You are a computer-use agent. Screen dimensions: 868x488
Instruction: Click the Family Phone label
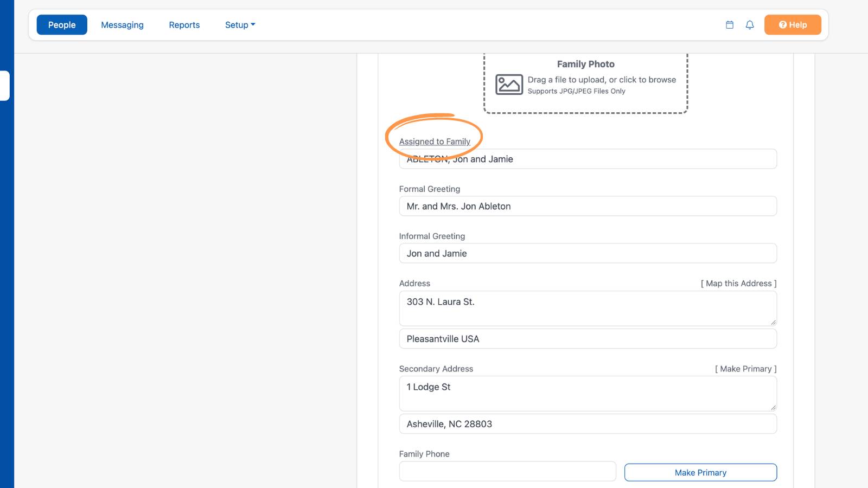point(424,454)
